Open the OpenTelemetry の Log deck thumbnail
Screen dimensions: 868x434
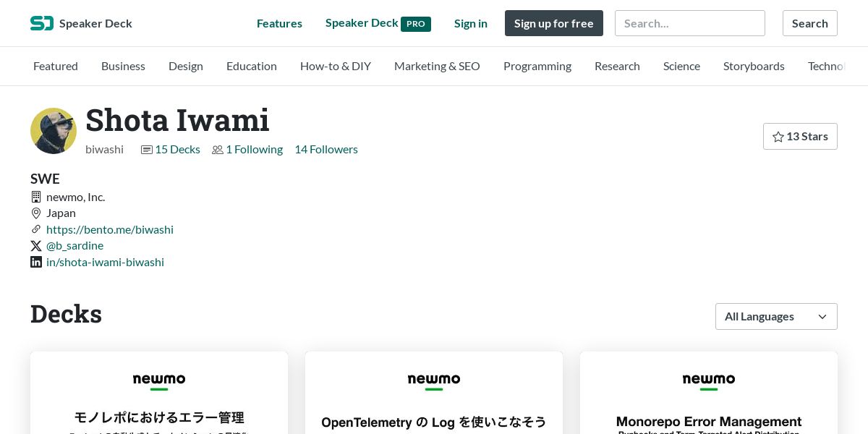[434, 393]
